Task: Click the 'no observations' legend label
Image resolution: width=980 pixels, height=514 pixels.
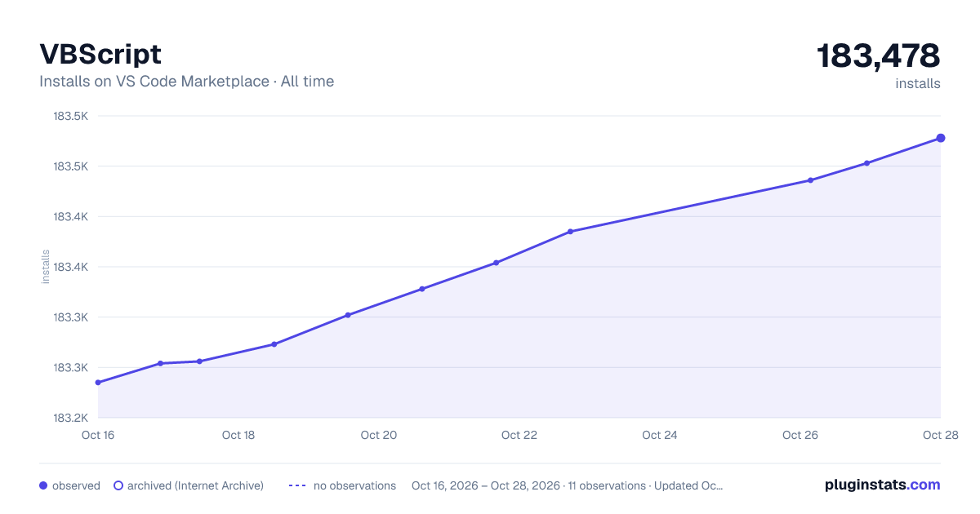Action: pyautogui.click(x=354, y=485)
